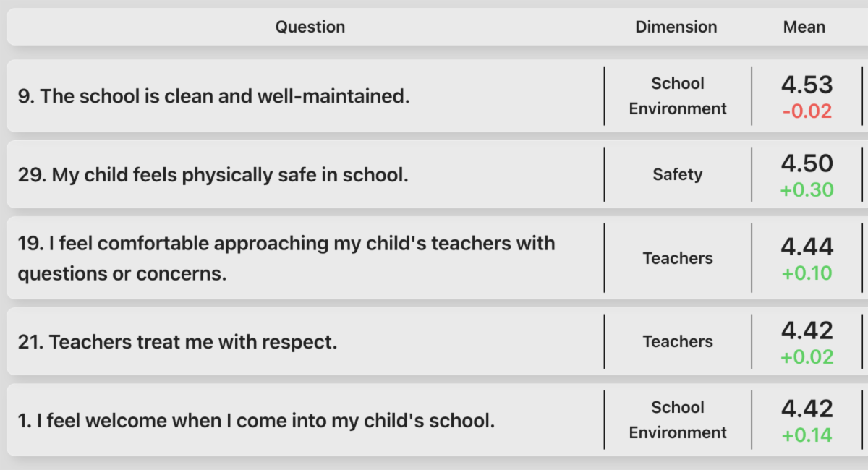Image resolution: width=868 pixels, height=470 pixels.
Task: Select School Environment dimension for question 9
Action: pyautogui.click(x=677, y=96)
